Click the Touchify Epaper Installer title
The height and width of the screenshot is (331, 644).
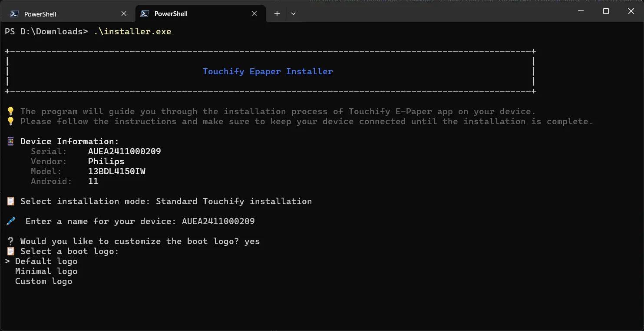(268, 72)
